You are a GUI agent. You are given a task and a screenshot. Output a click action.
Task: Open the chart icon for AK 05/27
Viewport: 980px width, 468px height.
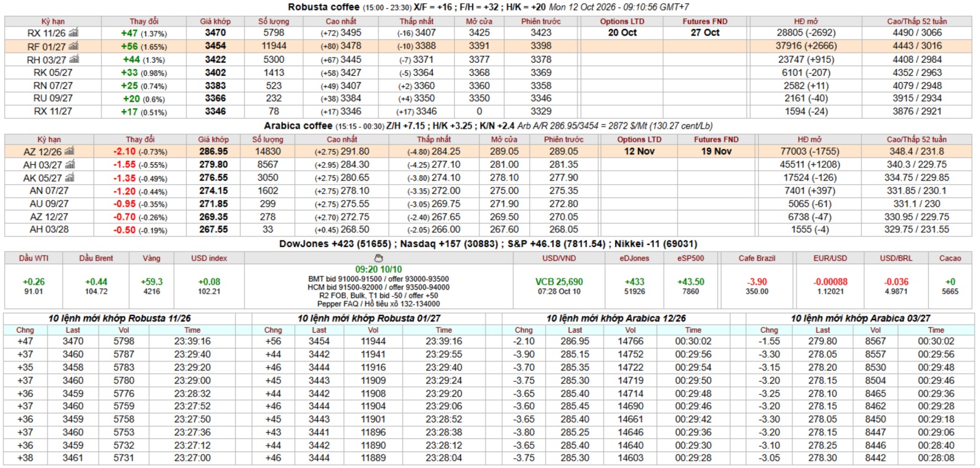[70, 177]
